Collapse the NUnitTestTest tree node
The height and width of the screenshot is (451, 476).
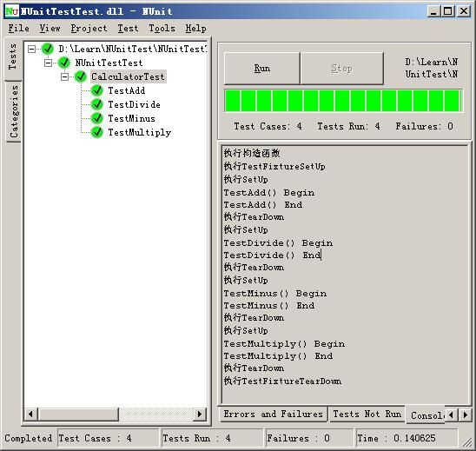[x=48, y=63]
